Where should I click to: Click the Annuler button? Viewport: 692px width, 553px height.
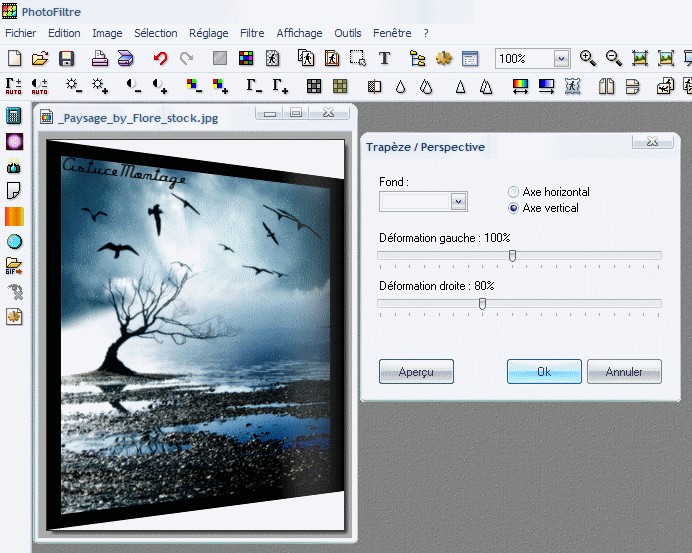[x=624, y=372]
